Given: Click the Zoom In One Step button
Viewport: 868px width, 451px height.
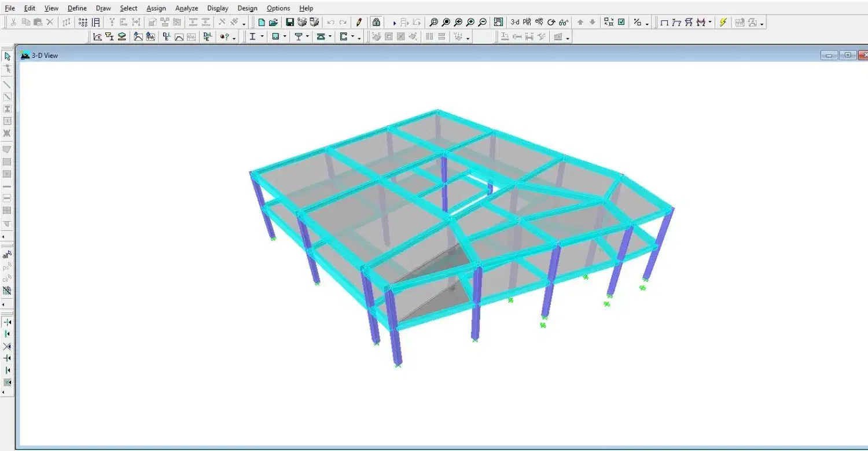Looking at the screenshot, I should 470,23.
